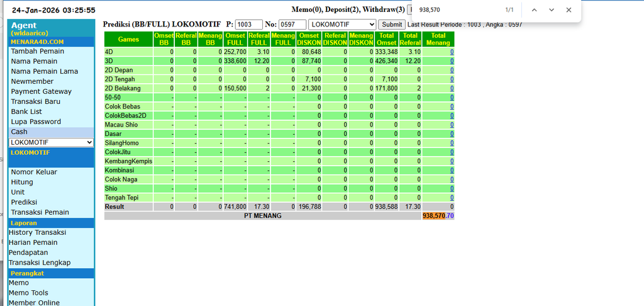
Task: Click Total Menang link for Colok Bebas
Action: click(x=452, y=106)
